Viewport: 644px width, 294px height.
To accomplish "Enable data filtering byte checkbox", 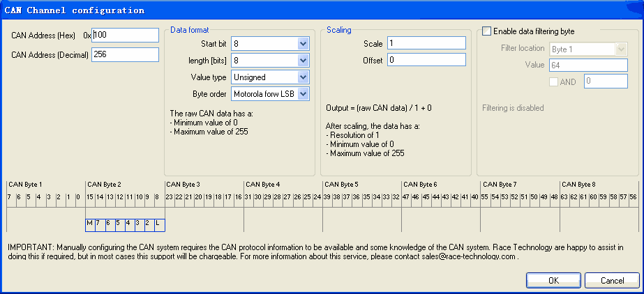I will (x=487, y=31).
